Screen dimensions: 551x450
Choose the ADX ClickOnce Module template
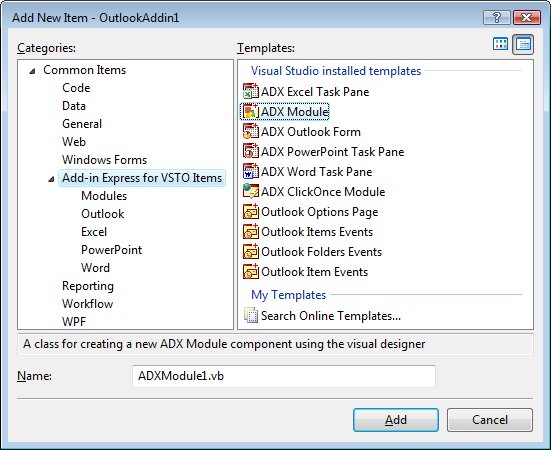pyautogui.click(x=323, y=192)
